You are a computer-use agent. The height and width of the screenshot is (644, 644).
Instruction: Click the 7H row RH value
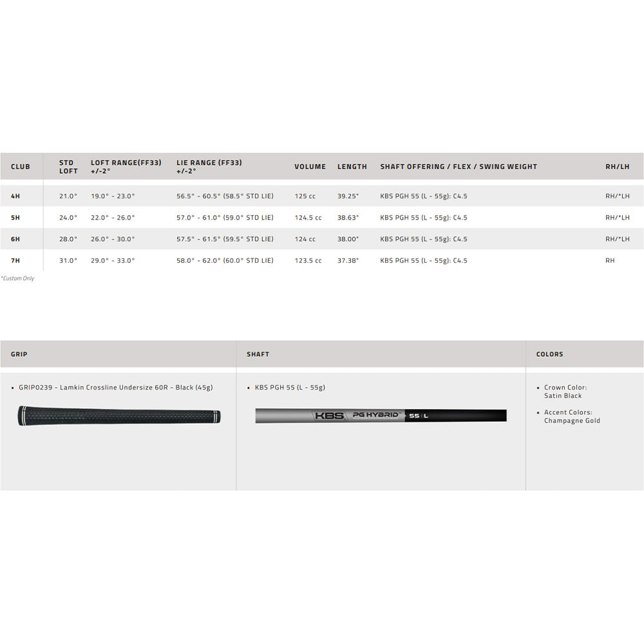click(610, 260)
